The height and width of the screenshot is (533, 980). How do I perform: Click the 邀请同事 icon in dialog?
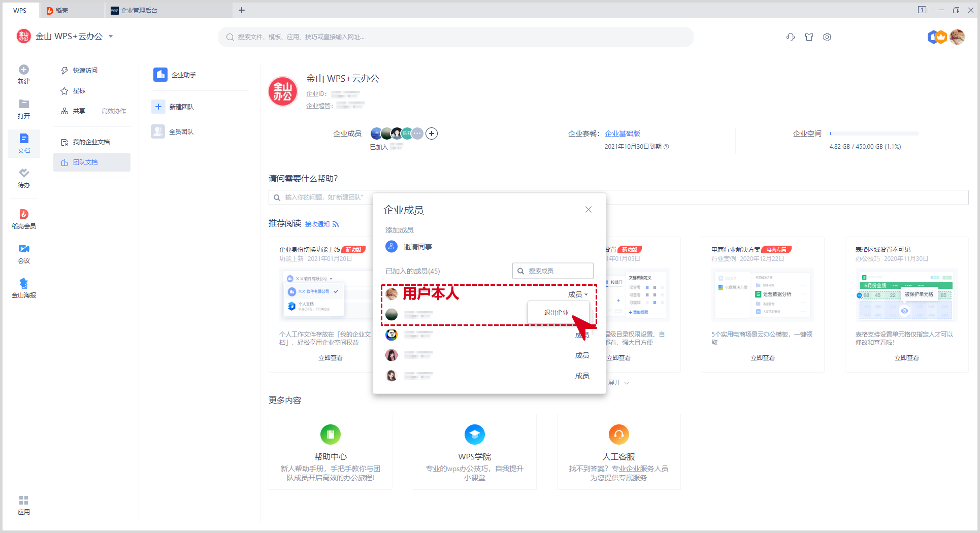391,247
